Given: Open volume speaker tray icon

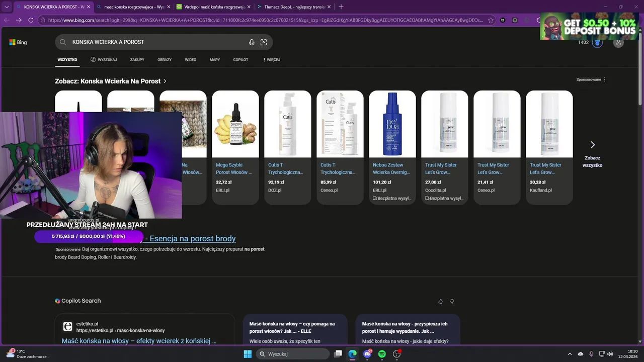Looking at the screenshot, I should (610, 354).
